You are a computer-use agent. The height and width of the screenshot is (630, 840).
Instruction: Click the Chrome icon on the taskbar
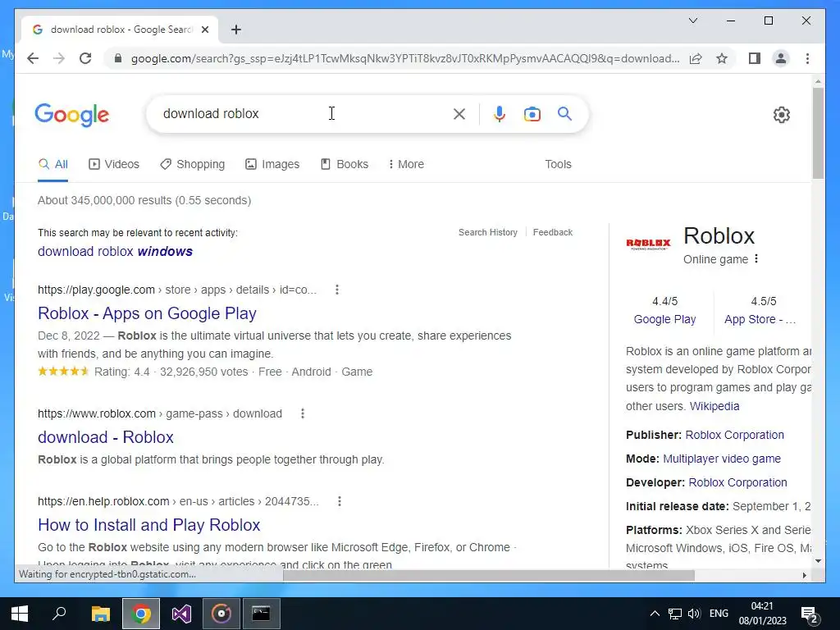pos(141,614)
